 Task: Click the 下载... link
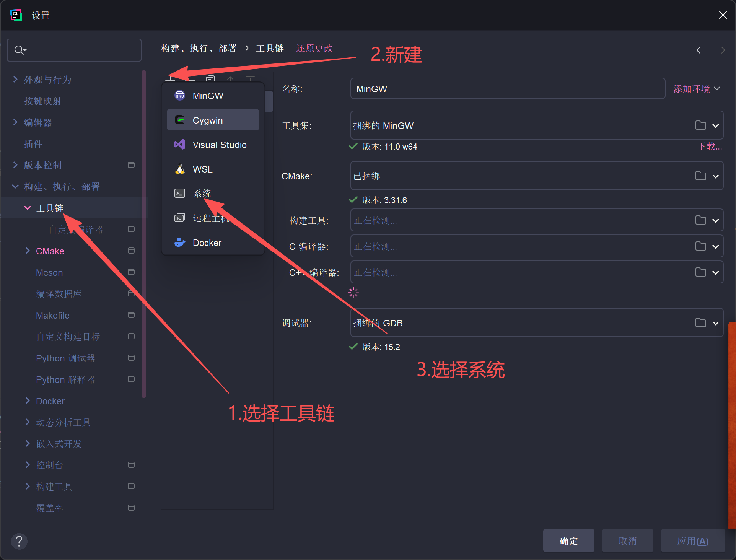pyautogui.click(x=710, y=147)
